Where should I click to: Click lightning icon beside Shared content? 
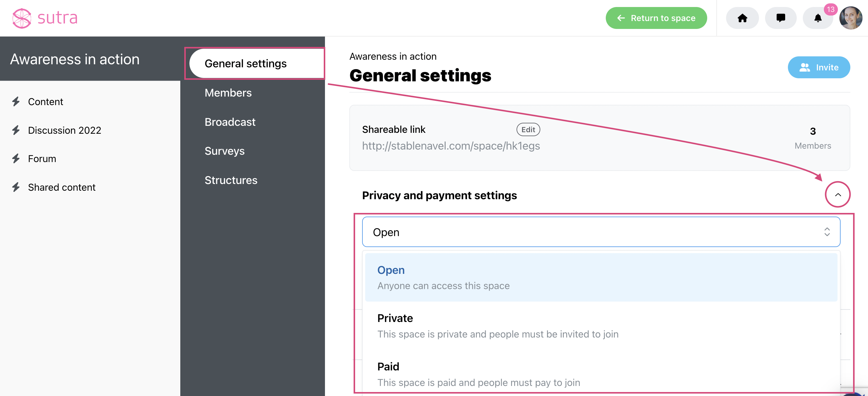[x=16, y=187]
